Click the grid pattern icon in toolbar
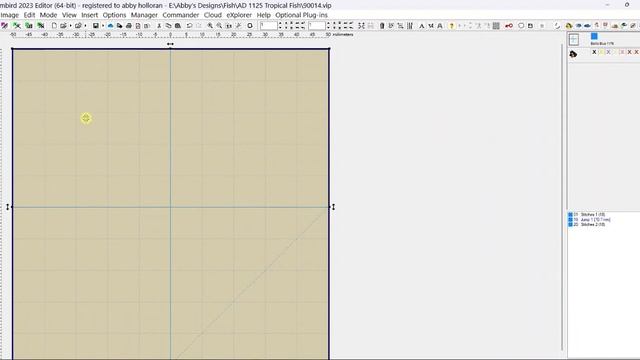This screenshot has width=640, height=360. (x=496, y=26)
